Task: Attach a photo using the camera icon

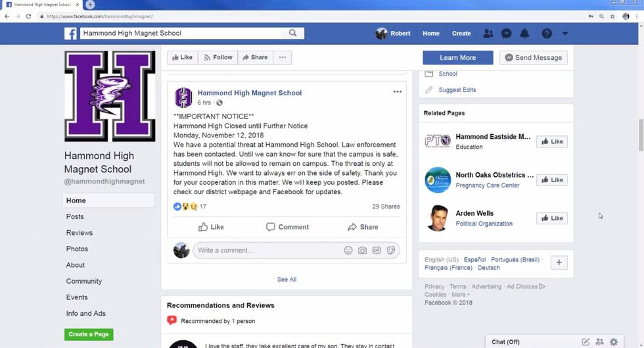Action: tap(362, 251)
